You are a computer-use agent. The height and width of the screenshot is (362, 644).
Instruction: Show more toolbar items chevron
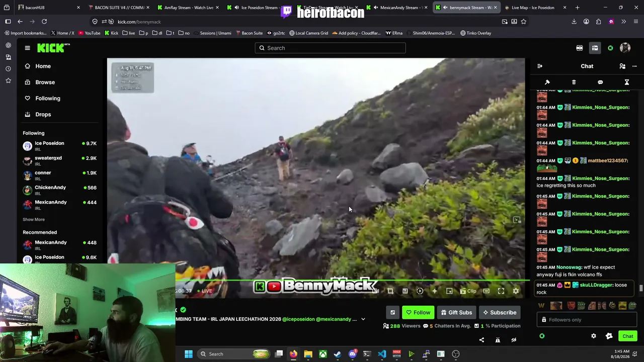point(623,22)
